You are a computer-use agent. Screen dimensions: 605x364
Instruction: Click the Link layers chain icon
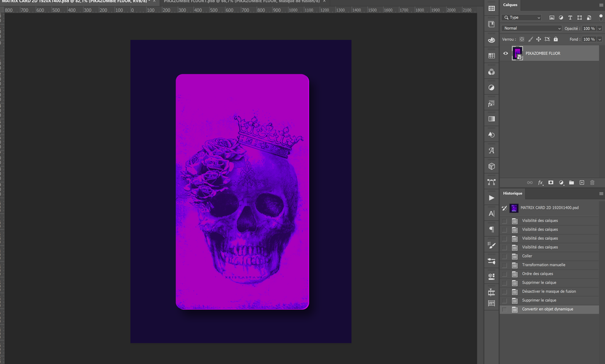530,182
